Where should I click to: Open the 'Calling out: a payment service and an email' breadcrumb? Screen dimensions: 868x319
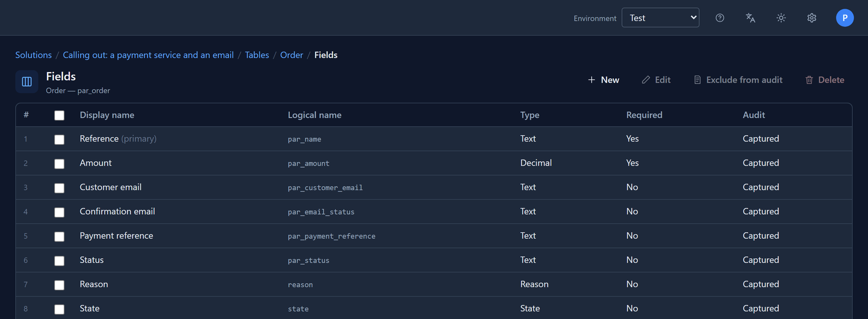point(148,55)
